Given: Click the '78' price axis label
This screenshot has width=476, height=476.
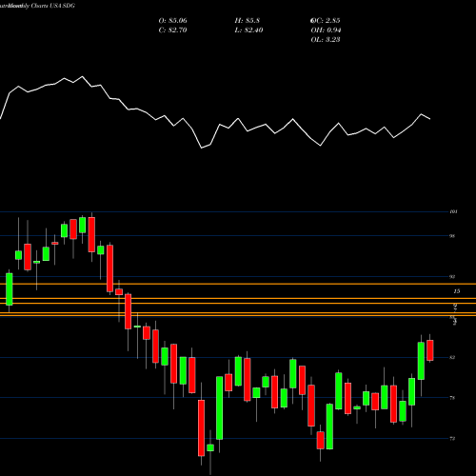Looking at the screenshot, I should click(x=452, y=398).
